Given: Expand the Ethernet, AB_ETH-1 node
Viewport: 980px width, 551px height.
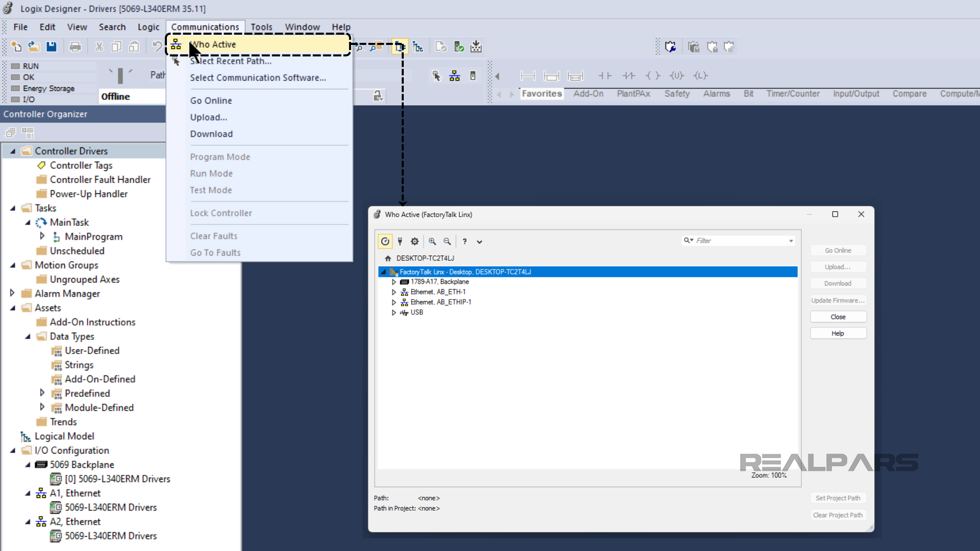Looking at the screenshot, I should click(394, 292).
